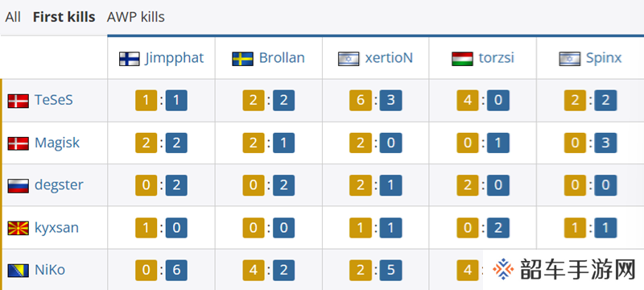The height and width of the screenshot is (290, 644).
Task: Click the Finnish flag beside Jimpphat
Action: click(130, 59)
